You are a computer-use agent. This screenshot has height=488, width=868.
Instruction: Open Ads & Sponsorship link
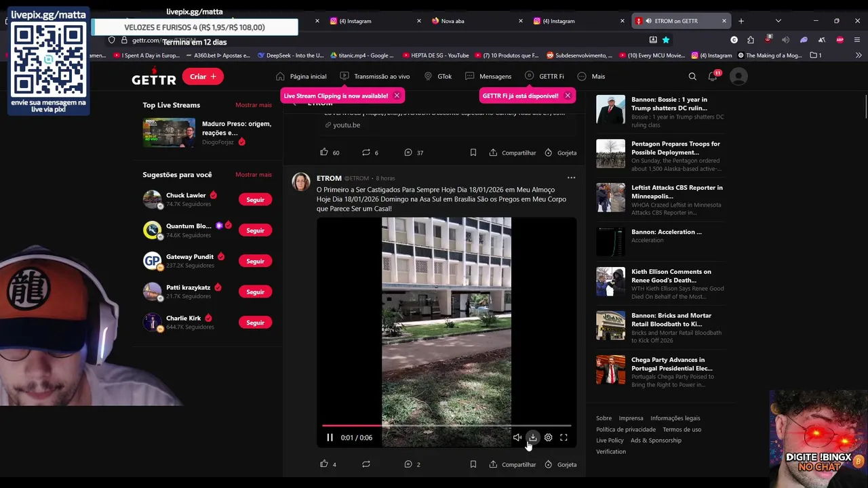[656, 441]
